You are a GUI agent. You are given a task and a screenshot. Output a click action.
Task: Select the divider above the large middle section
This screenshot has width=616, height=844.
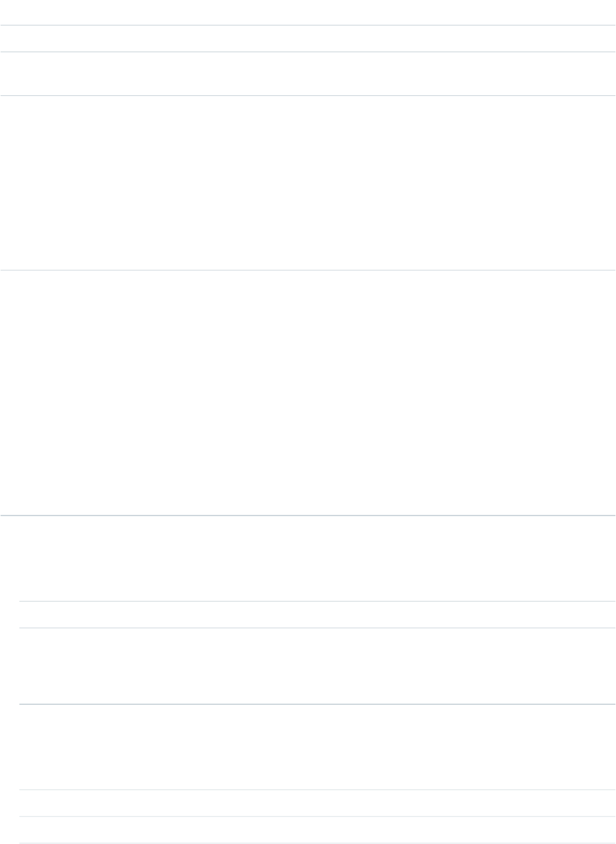point(308,270)
